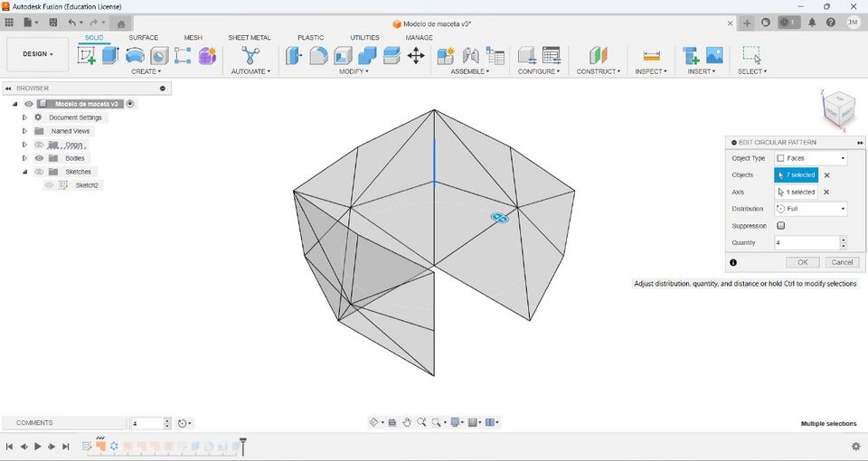The width and height of the screenshot is (868, 461).
Task: Open the Object Type Faces dropdown
Action: click(x=811, y=158)
